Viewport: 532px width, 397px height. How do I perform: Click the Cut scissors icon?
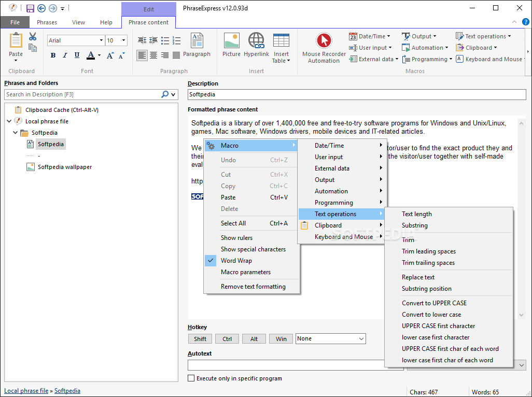point(33,36)
